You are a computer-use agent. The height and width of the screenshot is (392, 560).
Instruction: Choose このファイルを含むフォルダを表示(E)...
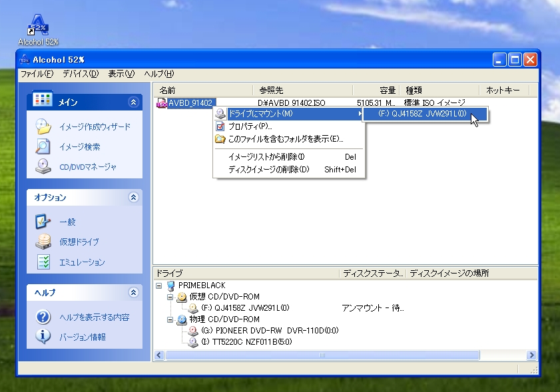click(x=288, y=139)
